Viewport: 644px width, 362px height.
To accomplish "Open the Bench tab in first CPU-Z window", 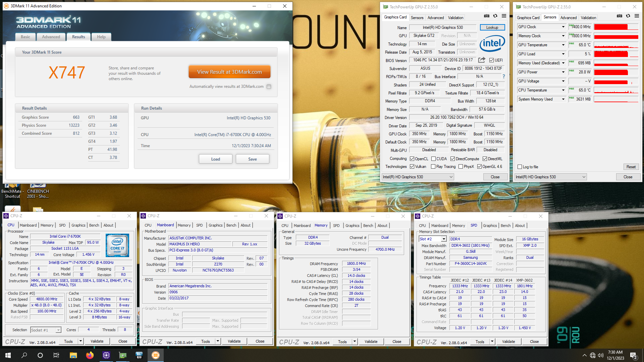I will point(94,225).
